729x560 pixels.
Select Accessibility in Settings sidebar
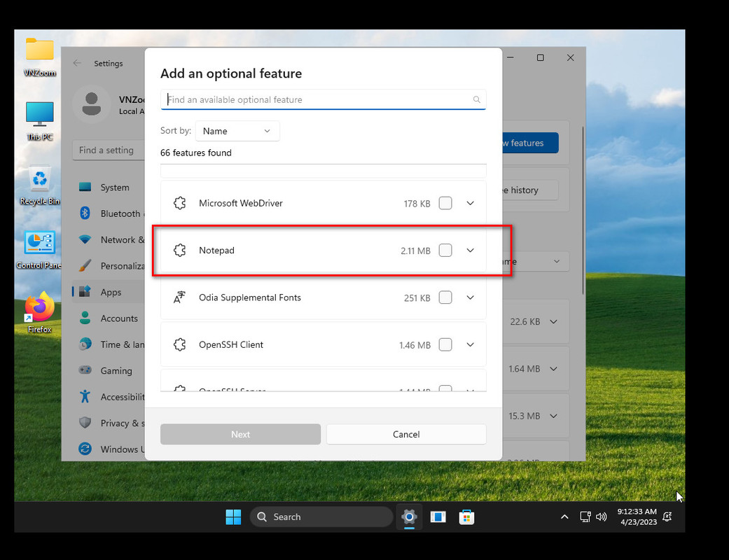[110, 397]
